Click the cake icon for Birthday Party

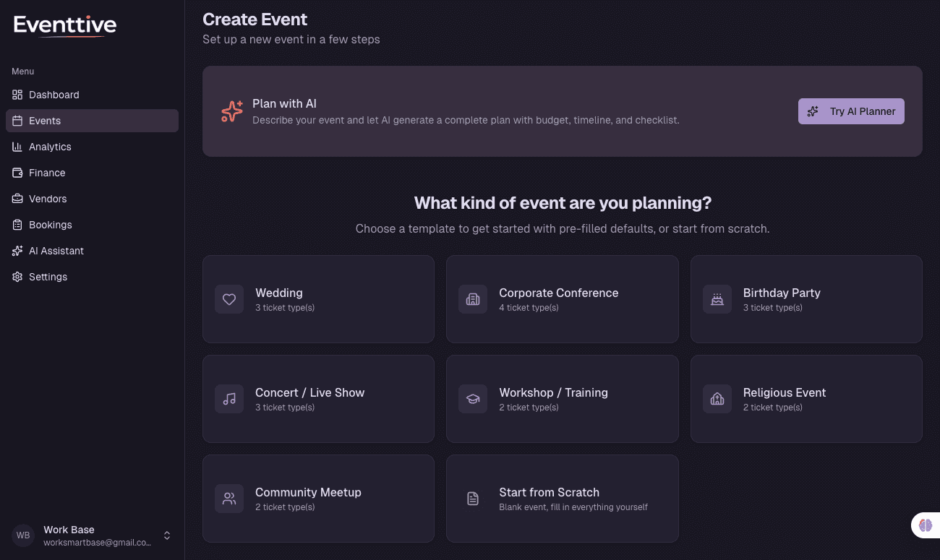(x=717, y=299)
